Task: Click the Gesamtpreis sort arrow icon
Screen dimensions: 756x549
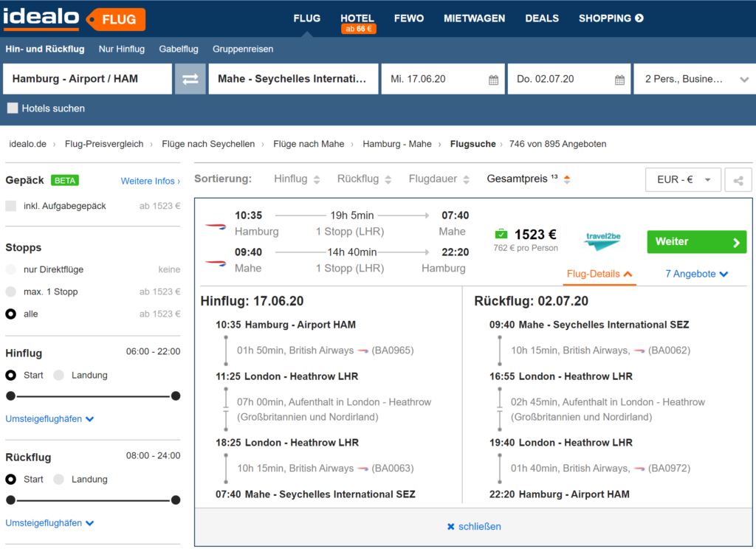Action: [x=567, y=179]
